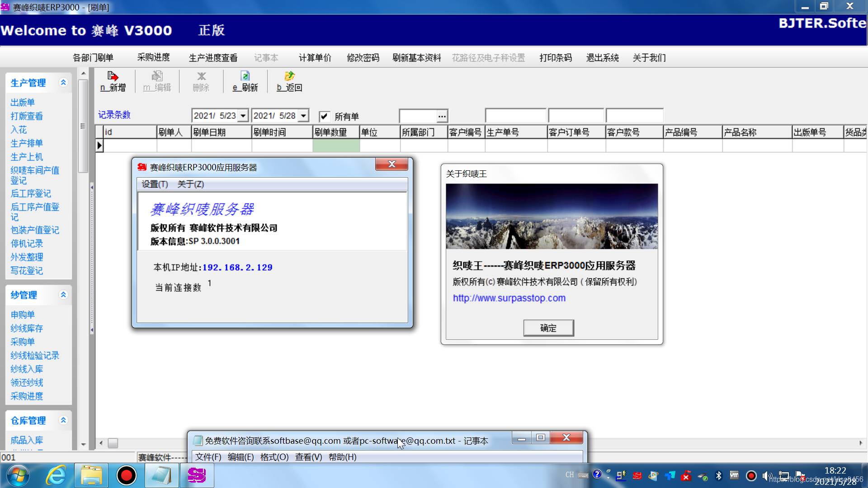The width and height of the screenshot is (868, 488).
Task: Open the www.surpasstop.com link
Action: click(x=509, y=298)
